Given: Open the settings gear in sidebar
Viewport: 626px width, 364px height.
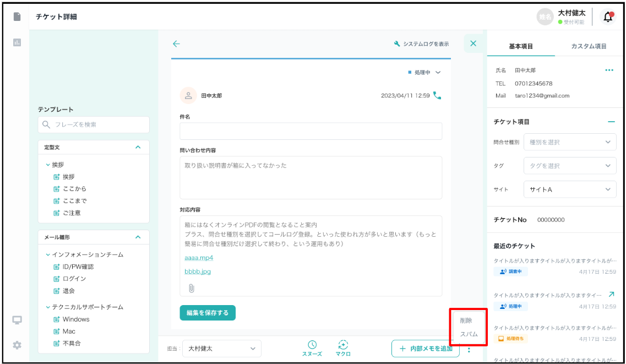Looking at the screenshot, I should (x=17, y=345).
